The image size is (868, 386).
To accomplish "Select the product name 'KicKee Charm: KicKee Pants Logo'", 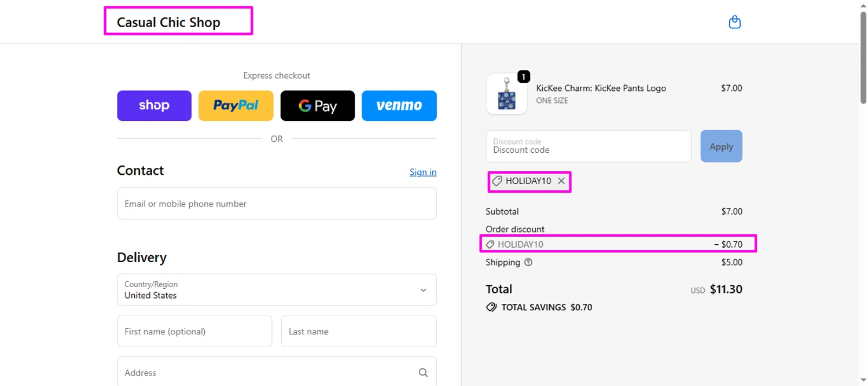I will pos(601,89).
